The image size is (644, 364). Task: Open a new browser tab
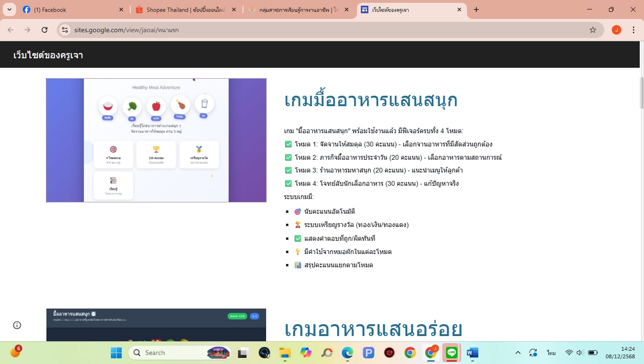(476, 9)
